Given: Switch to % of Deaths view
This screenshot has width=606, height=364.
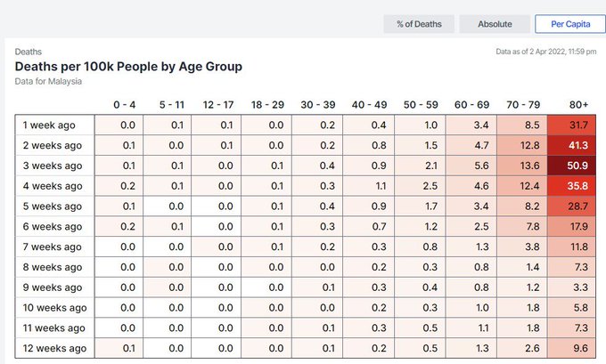Looking at the screenshot, I should pyautogui.click(x=419, y=24).
